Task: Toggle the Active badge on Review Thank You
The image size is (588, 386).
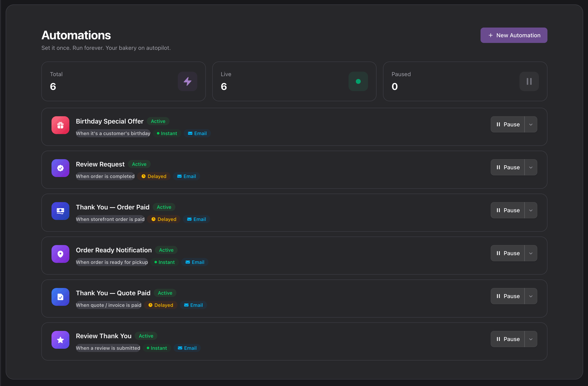Action: click(x=146, y=336)
